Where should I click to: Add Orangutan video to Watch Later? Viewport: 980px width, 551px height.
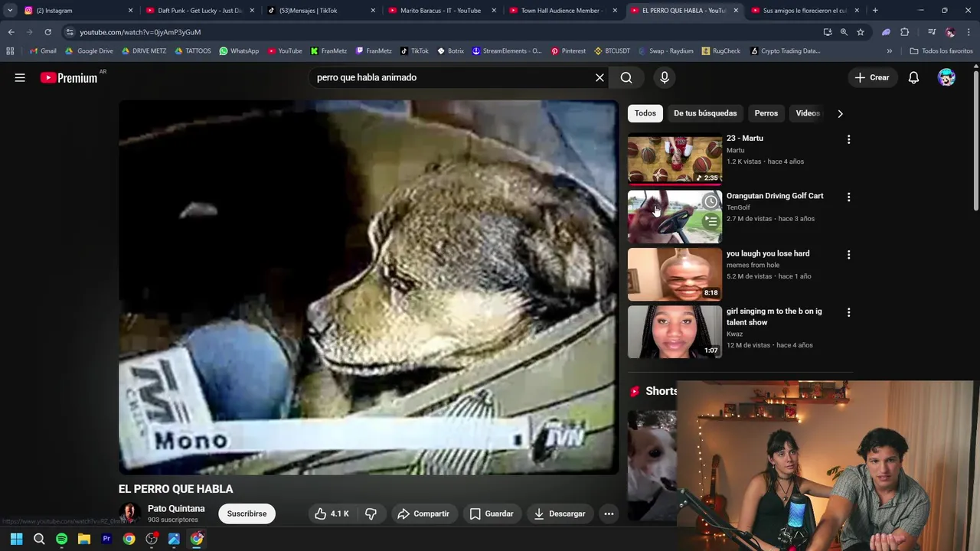(x=710, y=202)
